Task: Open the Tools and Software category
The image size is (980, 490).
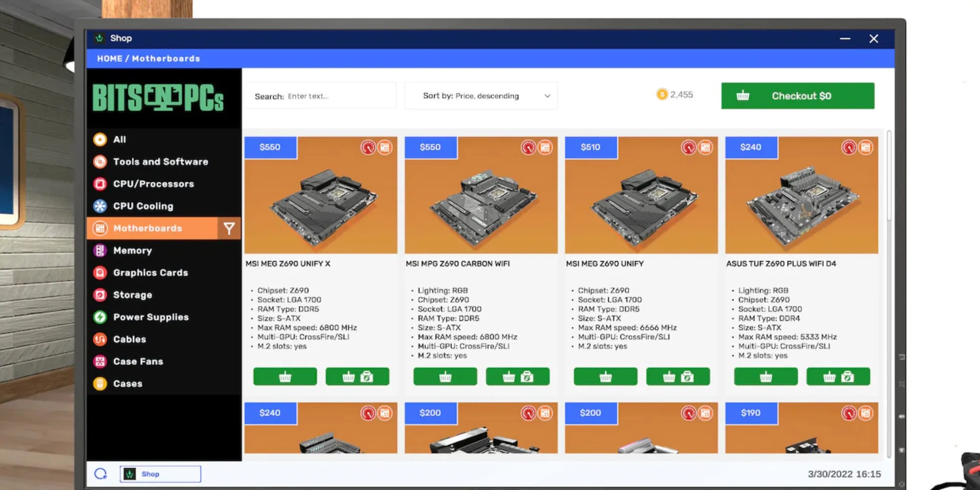Action: 161,162
